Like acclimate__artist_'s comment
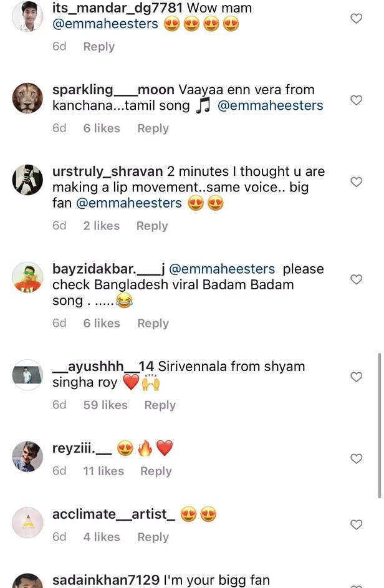 click(x=357, y=525)
